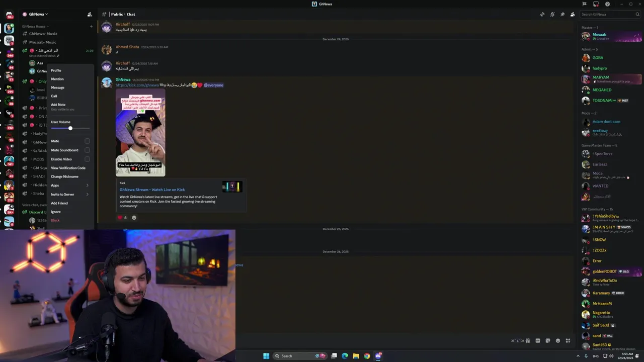Toggle the member list icon in header
The height and width of the screenshot is (362, 644).
(x=573, y=14)
